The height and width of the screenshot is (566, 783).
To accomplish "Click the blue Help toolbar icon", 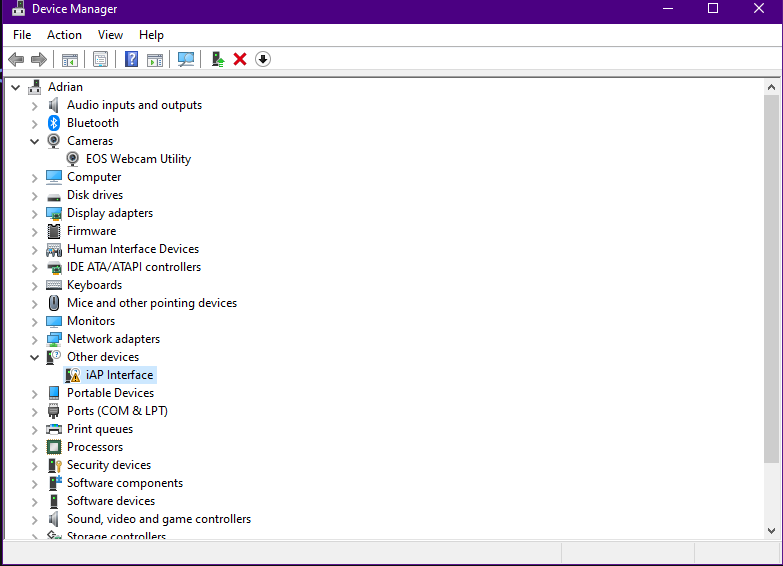I will pos(131,59).
